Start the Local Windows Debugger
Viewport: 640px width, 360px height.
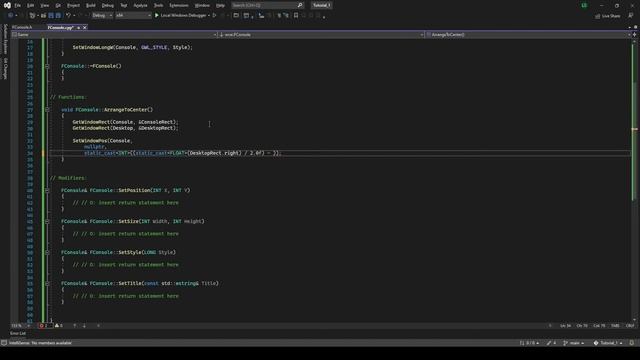(180, 16)
